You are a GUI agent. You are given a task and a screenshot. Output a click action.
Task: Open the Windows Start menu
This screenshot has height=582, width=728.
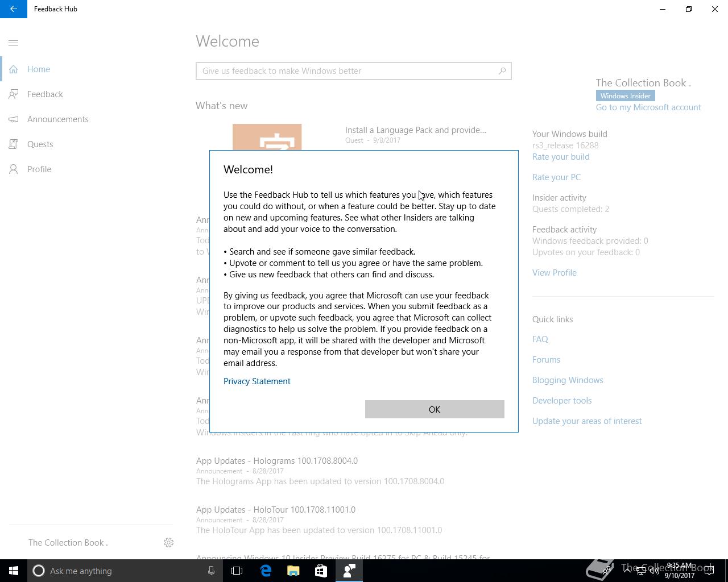point(14,571)
